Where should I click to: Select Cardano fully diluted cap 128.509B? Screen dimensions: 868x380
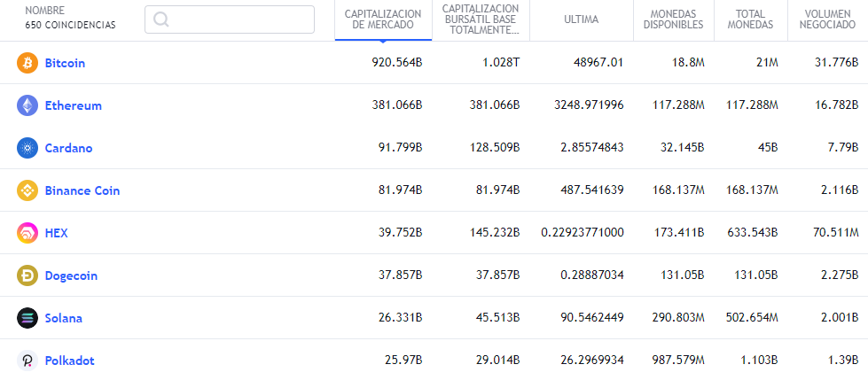pyautogui.click(x=495, y=148)
